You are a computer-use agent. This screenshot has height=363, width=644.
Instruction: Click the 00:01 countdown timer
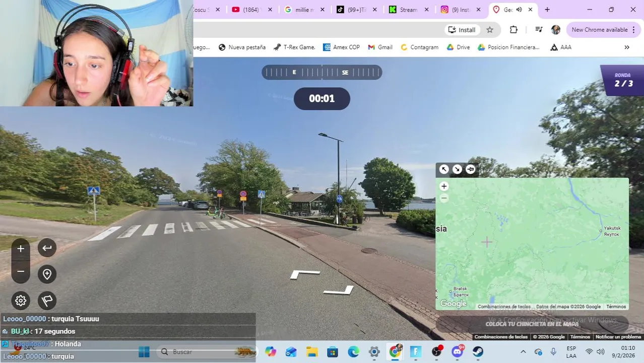321,98
